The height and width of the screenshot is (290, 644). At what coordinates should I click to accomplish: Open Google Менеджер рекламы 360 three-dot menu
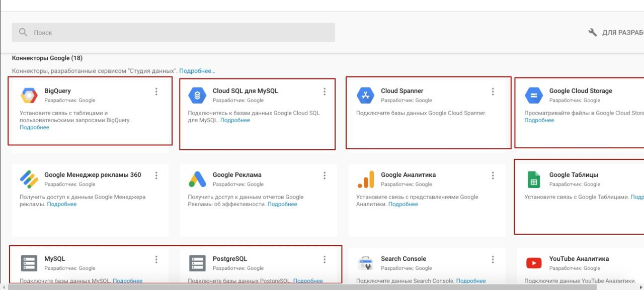click(x=156, y=175)
